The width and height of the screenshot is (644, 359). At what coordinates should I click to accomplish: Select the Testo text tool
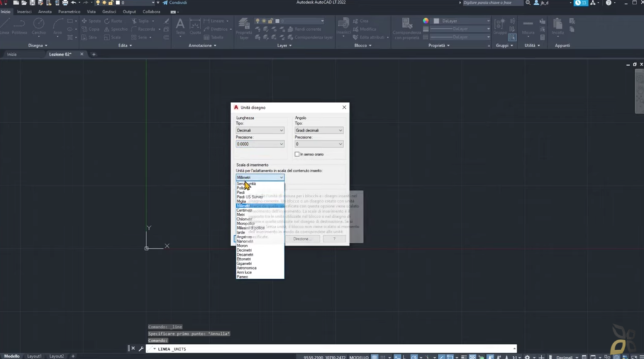pyautogui.click(x=180, y=27)
